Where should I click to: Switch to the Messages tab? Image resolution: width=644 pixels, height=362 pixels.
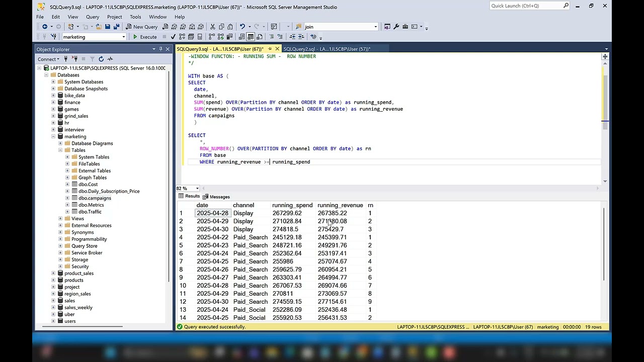(x=216, y=197)
